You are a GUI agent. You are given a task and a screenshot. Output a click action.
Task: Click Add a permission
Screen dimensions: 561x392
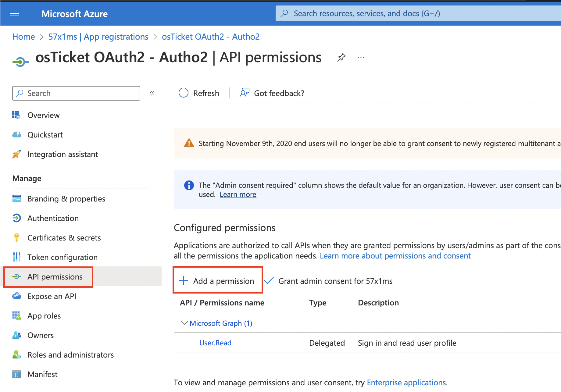[218, 281]
